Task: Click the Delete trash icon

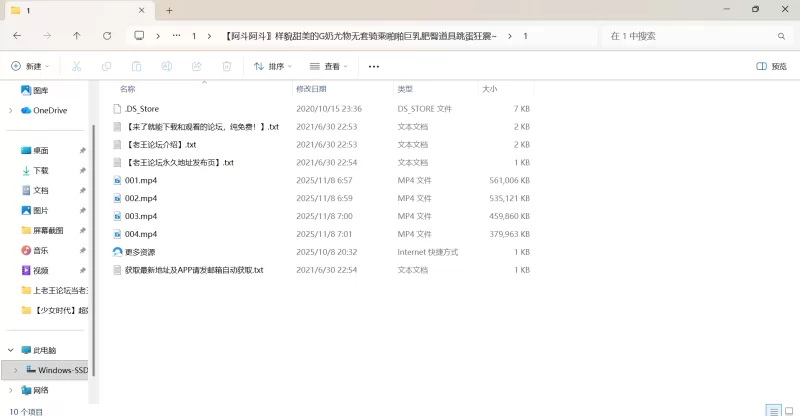Action: 227,67
